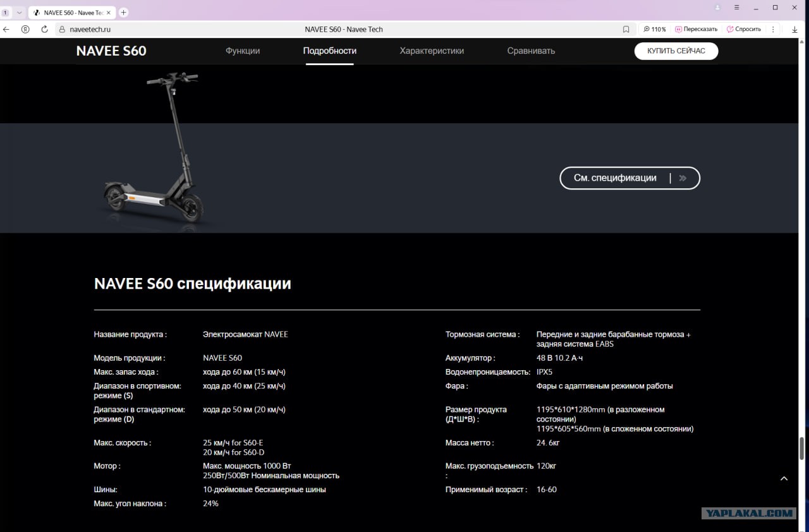Click the scroll-to-top arrow on page
The height and width of the screenshot is (532, 809).
click(784, 478)
